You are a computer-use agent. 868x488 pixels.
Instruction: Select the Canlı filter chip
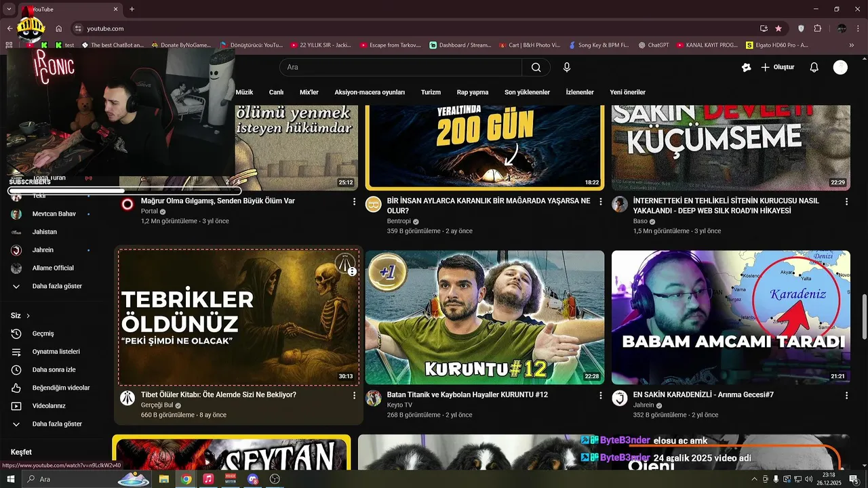pos(276,92)
